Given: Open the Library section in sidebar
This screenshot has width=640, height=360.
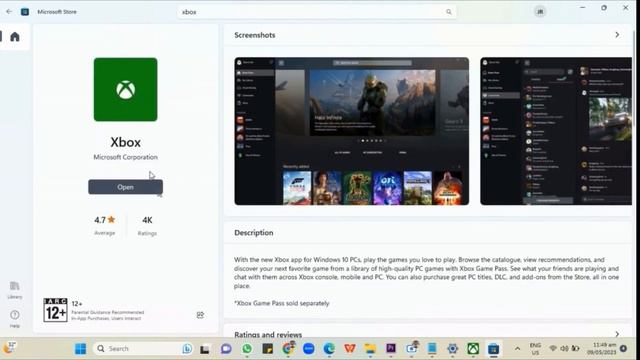Looking at the screenshot, I should tap(15, 290).
